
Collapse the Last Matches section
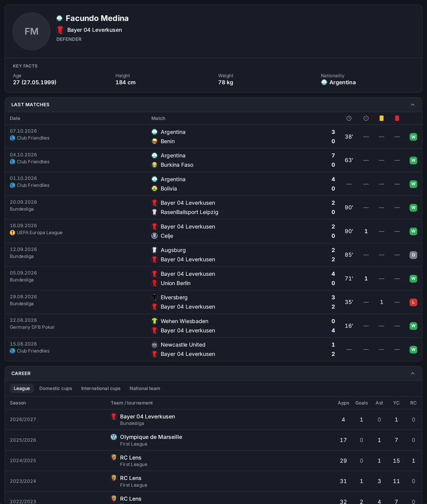(412, 104)
